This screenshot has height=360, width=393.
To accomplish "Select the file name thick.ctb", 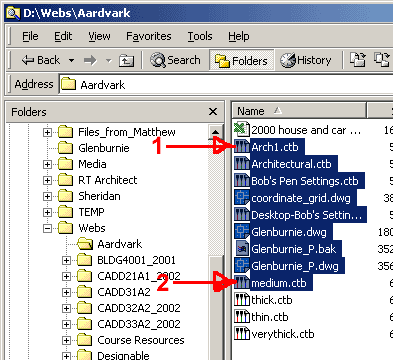I will tap(272, 300).
